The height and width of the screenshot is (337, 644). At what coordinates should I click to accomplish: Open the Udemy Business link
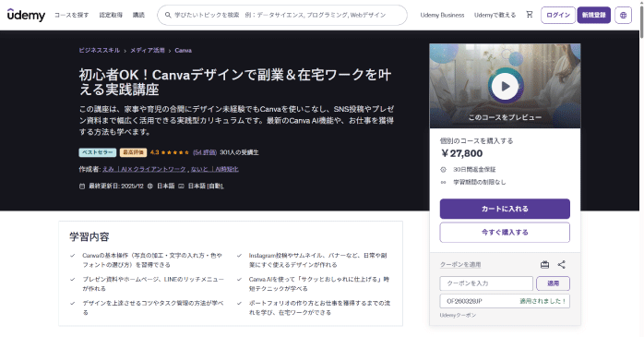point(442,15)
